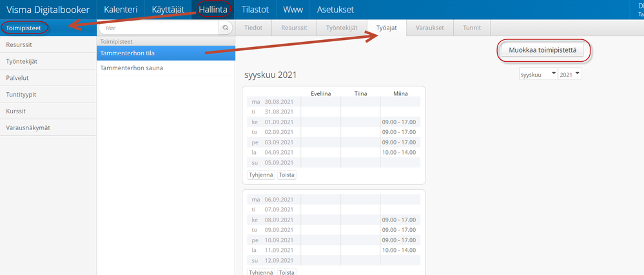Open the syyskuu month dropdown

tap(538, 74)
